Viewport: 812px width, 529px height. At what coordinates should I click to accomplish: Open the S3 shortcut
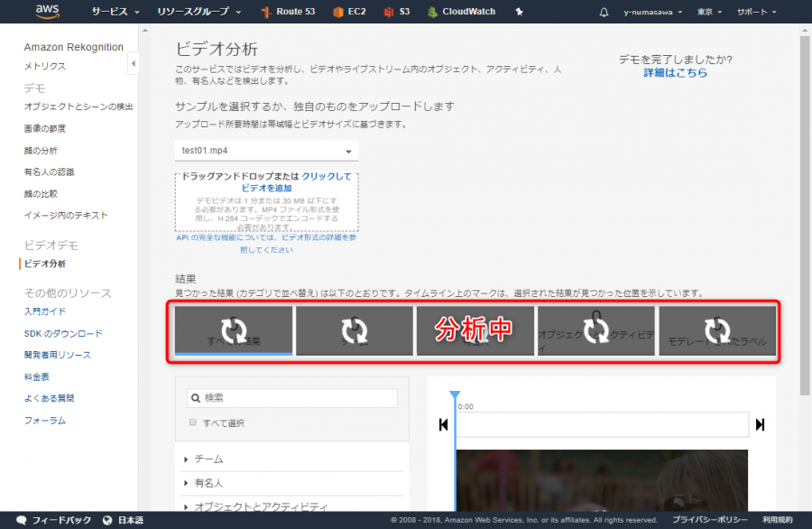pyautogui.click(x=397, y=12)
